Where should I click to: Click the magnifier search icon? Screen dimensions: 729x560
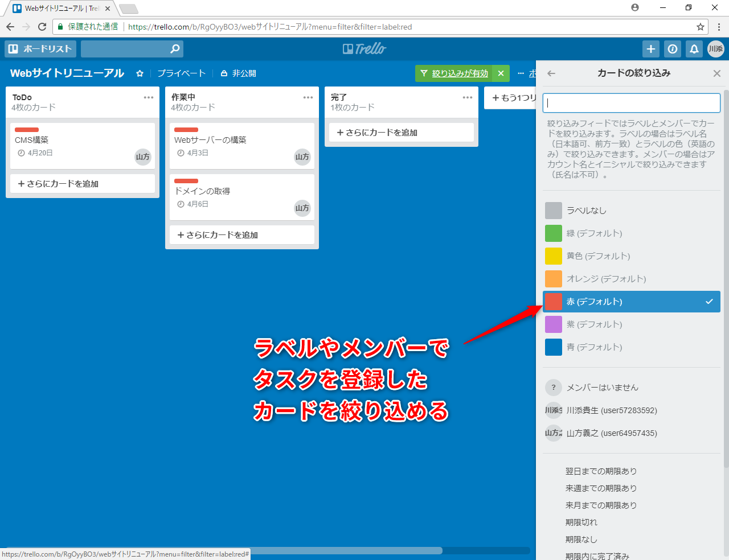pyautogui.click(x=175, y=49)
